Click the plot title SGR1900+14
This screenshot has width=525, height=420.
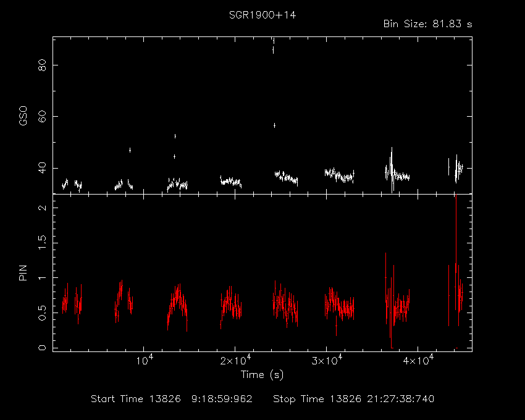click(x=262, y=15)
